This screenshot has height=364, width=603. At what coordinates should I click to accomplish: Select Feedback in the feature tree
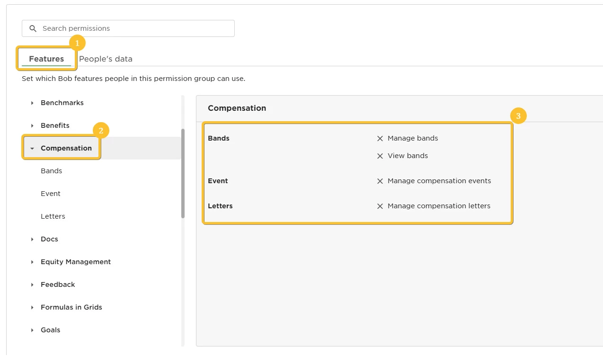[58, 284]
